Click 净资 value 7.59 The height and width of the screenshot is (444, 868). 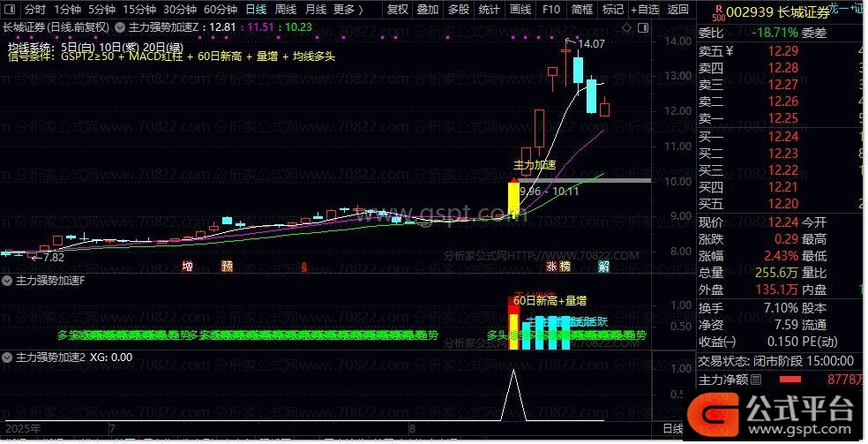click(786, 325)
